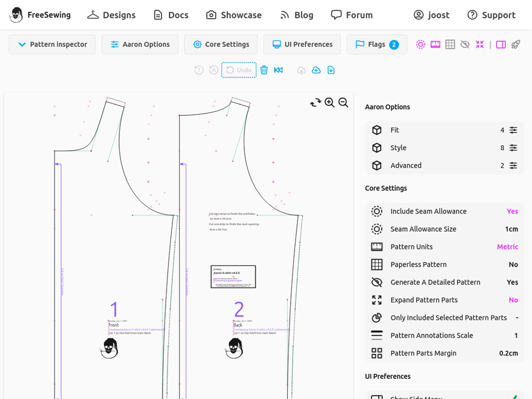Open the Forum link
This screenshot has width=532, height=399.
pyautogui.click(x=352, y=15)
